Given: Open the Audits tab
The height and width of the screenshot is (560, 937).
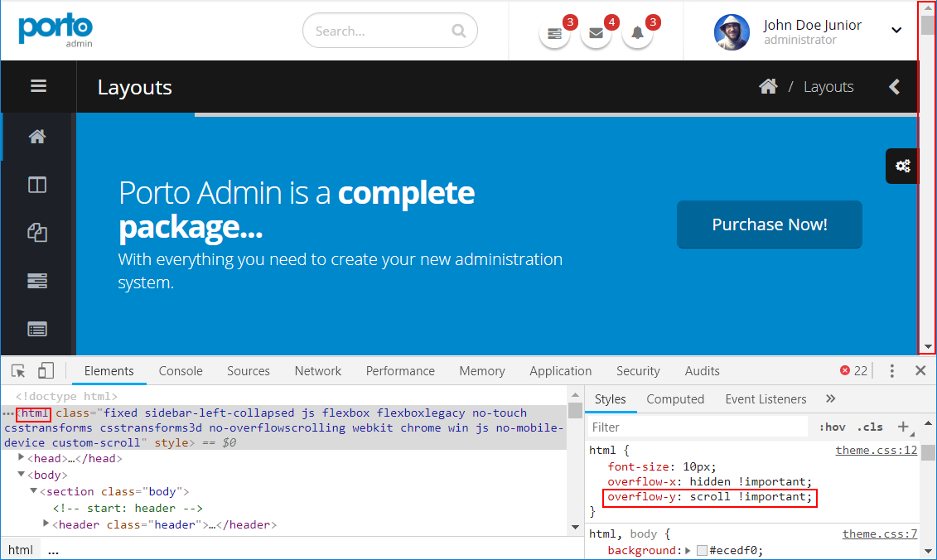Looking at the screenshot, I should (x=702, y=370).
